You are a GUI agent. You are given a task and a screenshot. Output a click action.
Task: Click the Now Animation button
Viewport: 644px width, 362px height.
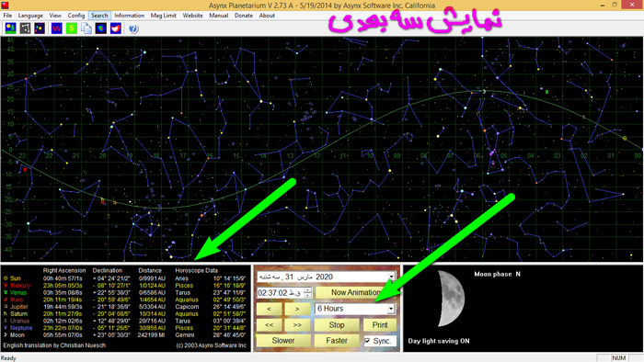(356, 292)
